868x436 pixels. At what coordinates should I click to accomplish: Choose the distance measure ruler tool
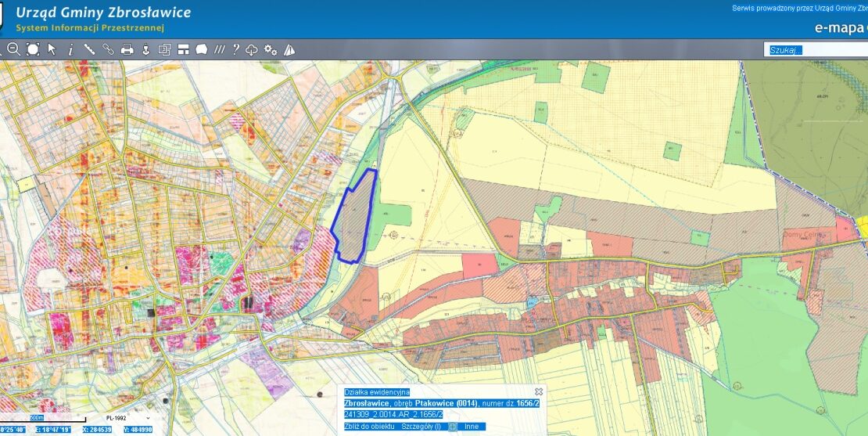[x=89, y=49]
